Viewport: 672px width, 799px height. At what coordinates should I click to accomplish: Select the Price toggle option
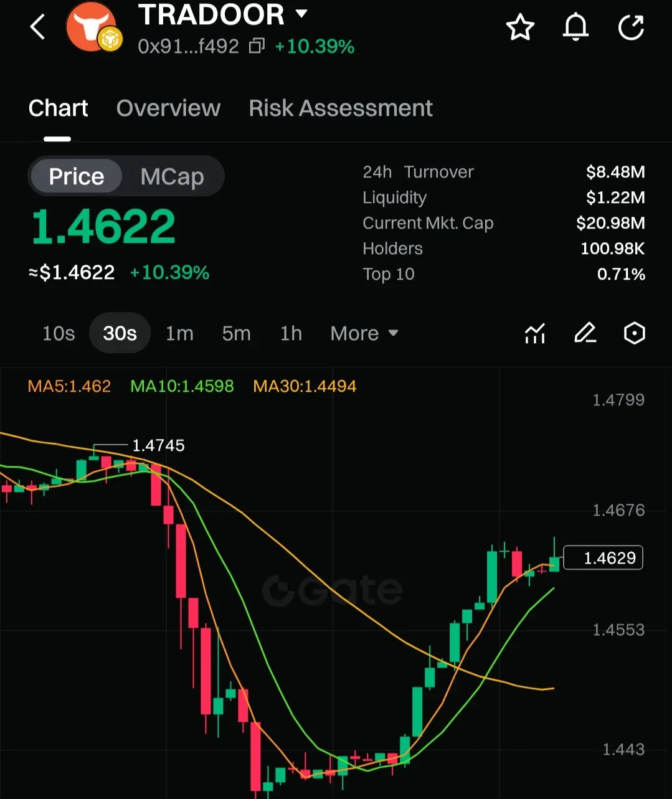click(x=77, y=176)
